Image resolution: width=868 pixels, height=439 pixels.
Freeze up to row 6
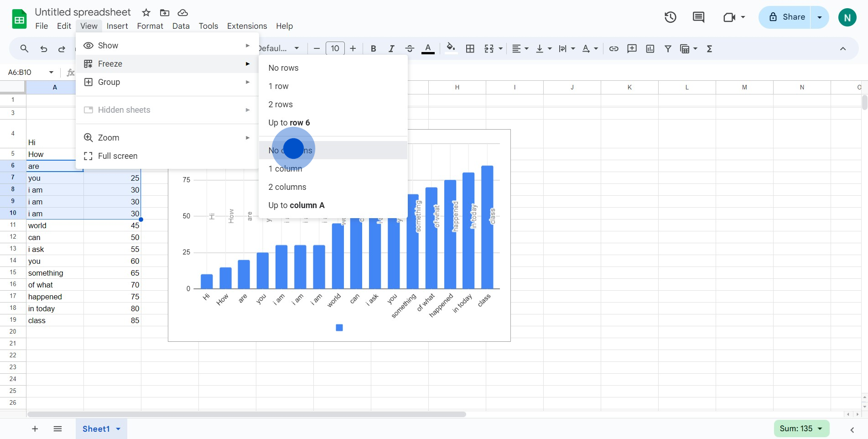pos(333,123)
